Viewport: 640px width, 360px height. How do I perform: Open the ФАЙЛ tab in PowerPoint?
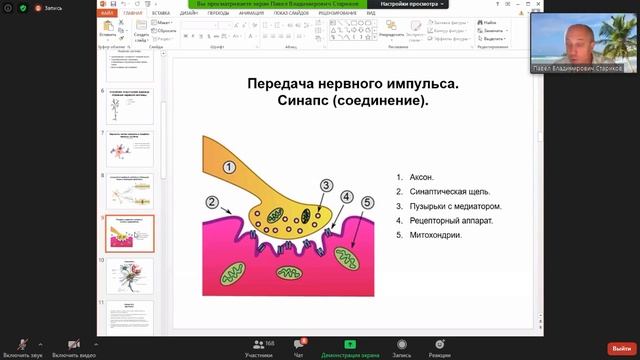tap(107, 13)
